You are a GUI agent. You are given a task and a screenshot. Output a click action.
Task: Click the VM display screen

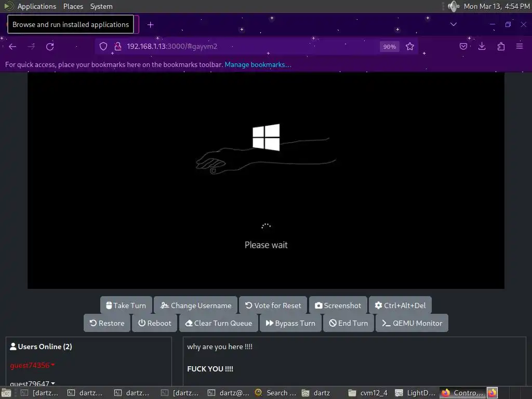(266, 180)
